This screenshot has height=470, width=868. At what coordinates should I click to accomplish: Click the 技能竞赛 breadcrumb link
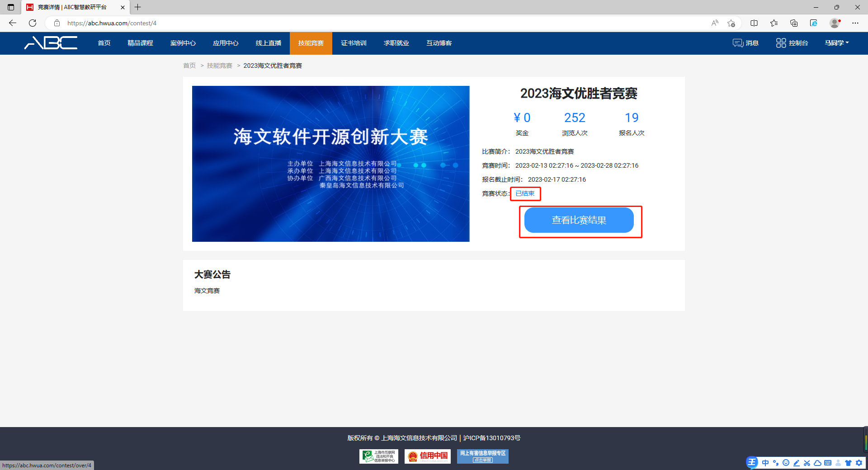[219, 66]
